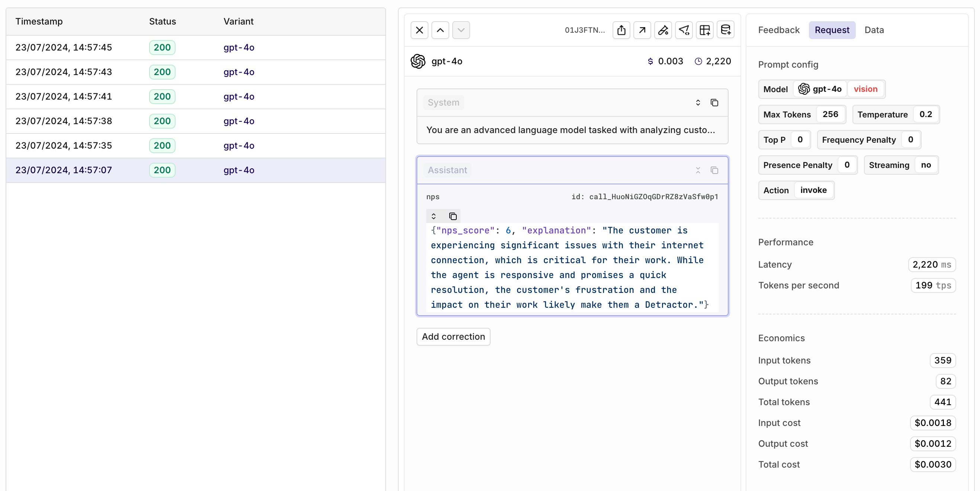Select the 14:57:38 request row
Viewport: 980px width, 491px height.
[196, 121]
